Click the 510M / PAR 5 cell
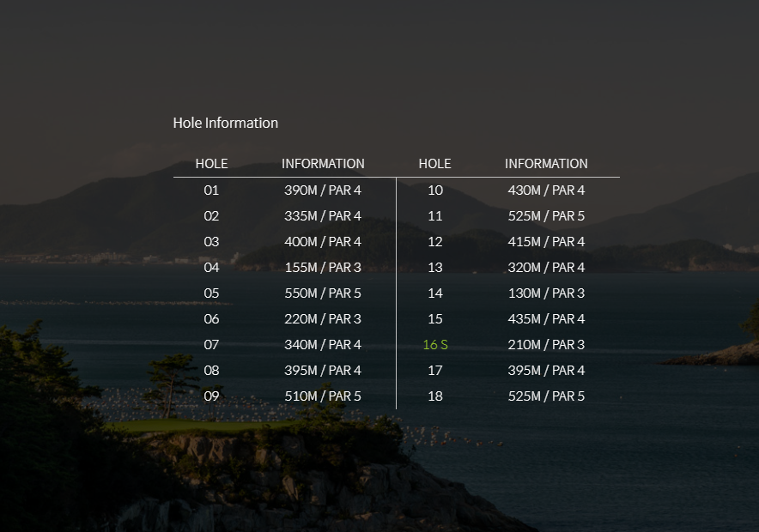Viewport: 759px width, 532px height. click(x=323, y=396)
